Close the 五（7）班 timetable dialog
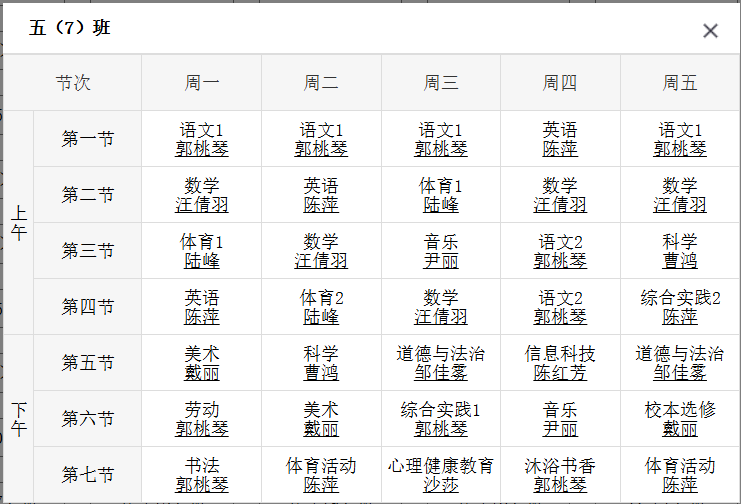The width and height of the screenshot is (741, 504). point(710,31)
